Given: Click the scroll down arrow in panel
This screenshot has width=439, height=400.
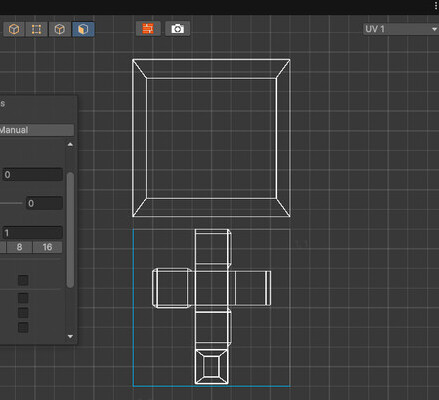Looking at the screenshot, I should pyautogui.click(x=70, y=336).
